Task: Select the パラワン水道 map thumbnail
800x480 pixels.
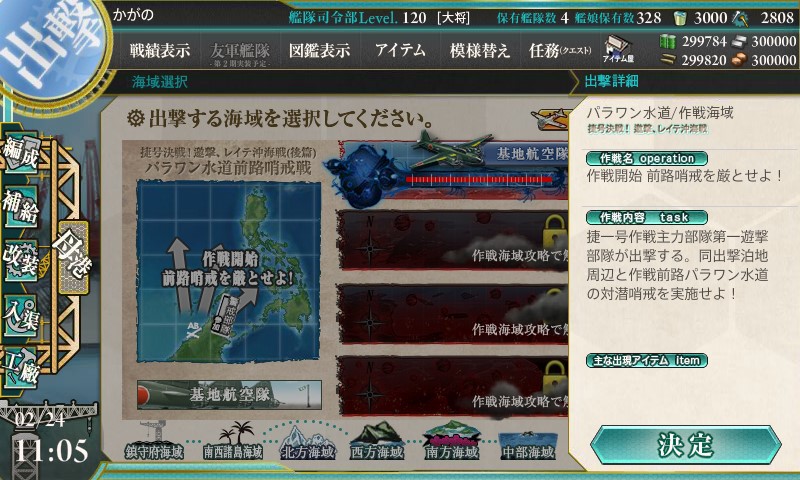Action: [229, 271]
